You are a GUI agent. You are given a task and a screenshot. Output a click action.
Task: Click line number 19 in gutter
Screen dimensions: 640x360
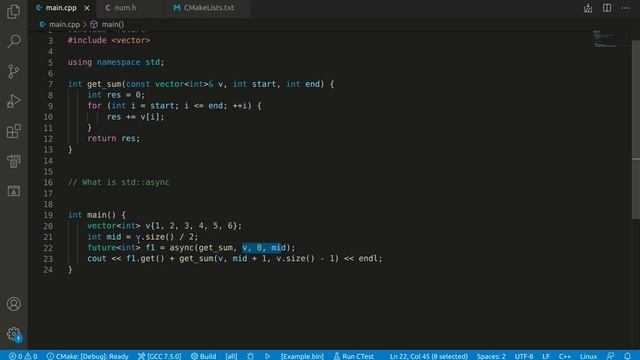click(48, 215)
